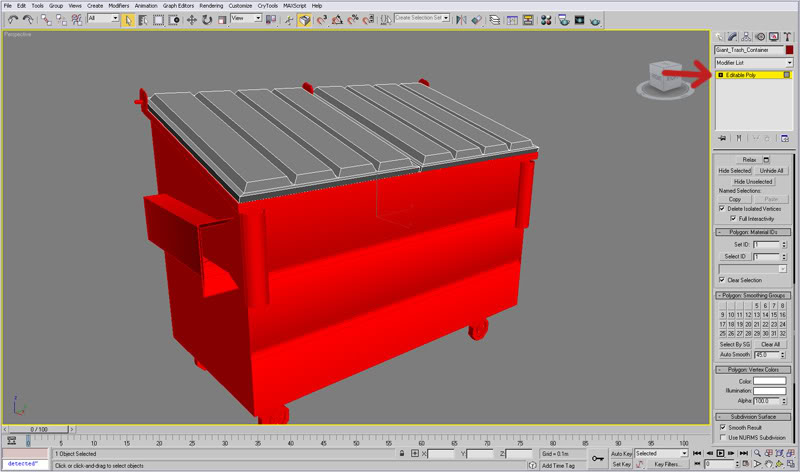Click the Select By SG button
The image size is (800, 472).
(734, 344)
